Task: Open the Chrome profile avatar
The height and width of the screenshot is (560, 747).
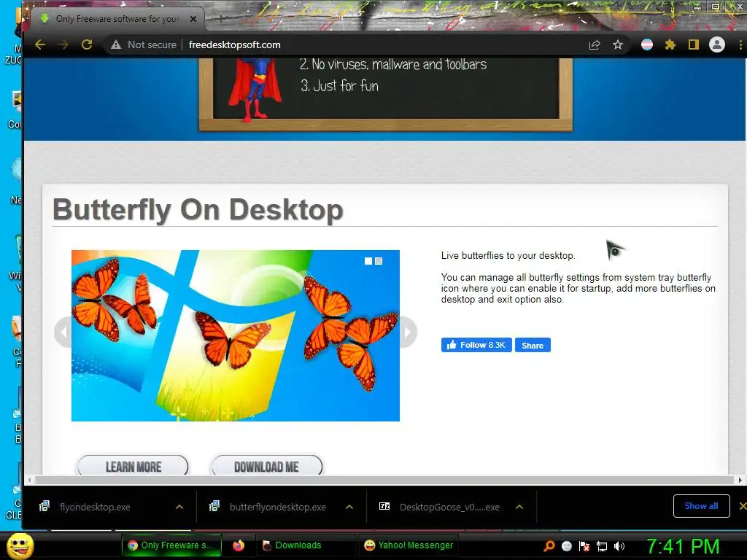Action: 717,44
